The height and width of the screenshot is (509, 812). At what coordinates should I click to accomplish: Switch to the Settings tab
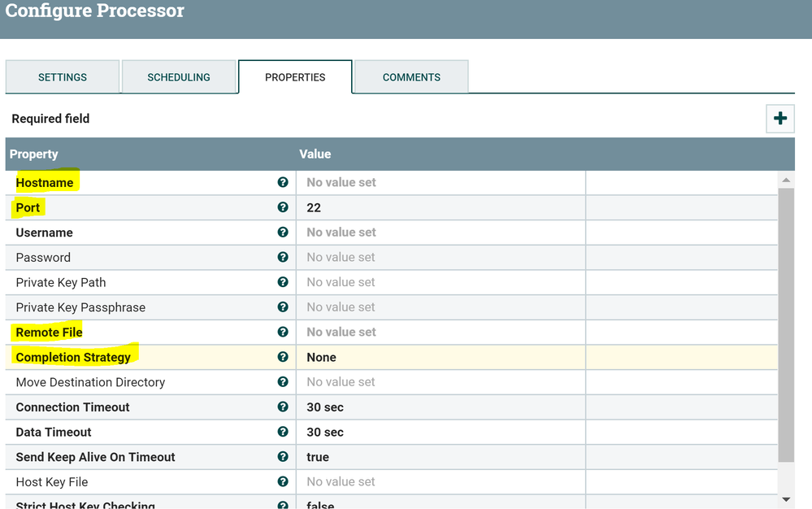tap(62, 77)
